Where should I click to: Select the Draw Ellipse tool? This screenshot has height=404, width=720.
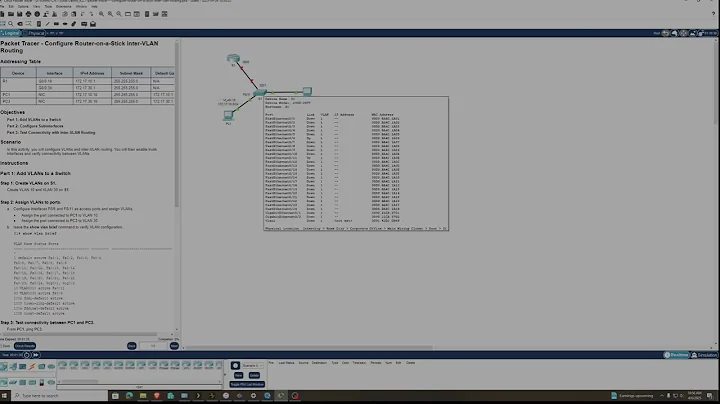click(x=65, y=24)
